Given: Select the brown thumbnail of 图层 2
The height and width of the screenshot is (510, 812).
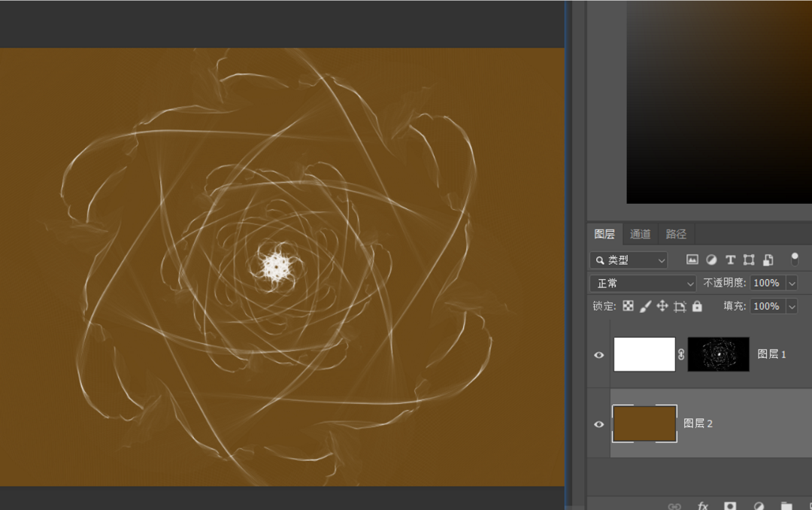Looking at the screenshot, I should coord(645,423).
